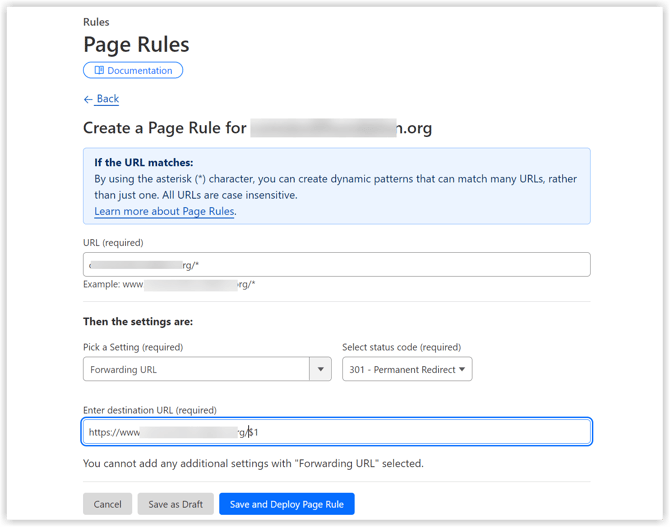Click the Page Rules heading
The width and height of the screenshot is (670, 527).
(136, 44)
